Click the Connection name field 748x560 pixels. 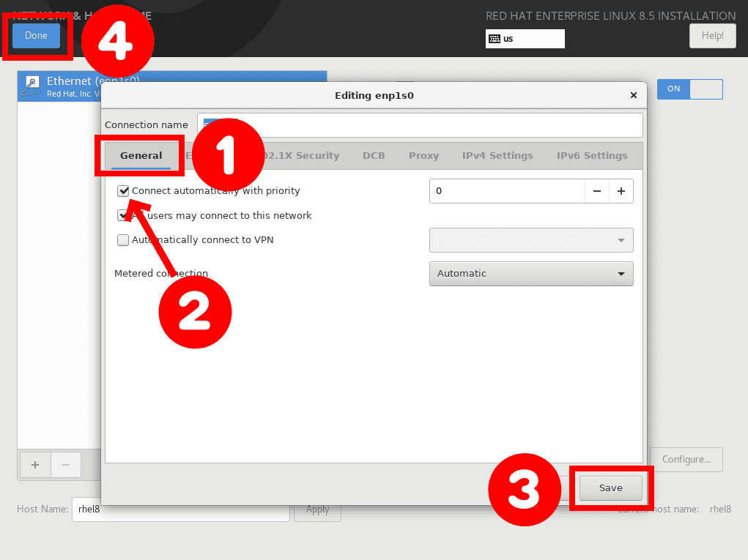click(x=420, y=125)
